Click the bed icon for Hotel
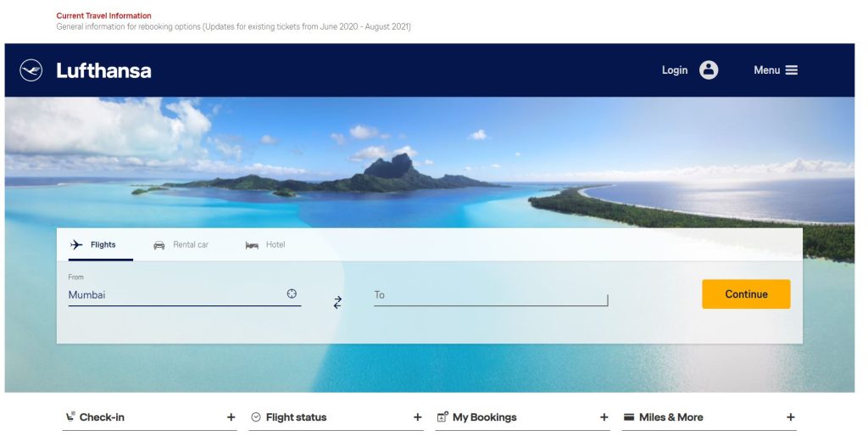The width and height of the screenshot is (868, 436). pyautogui.click(x=252, y=245)
